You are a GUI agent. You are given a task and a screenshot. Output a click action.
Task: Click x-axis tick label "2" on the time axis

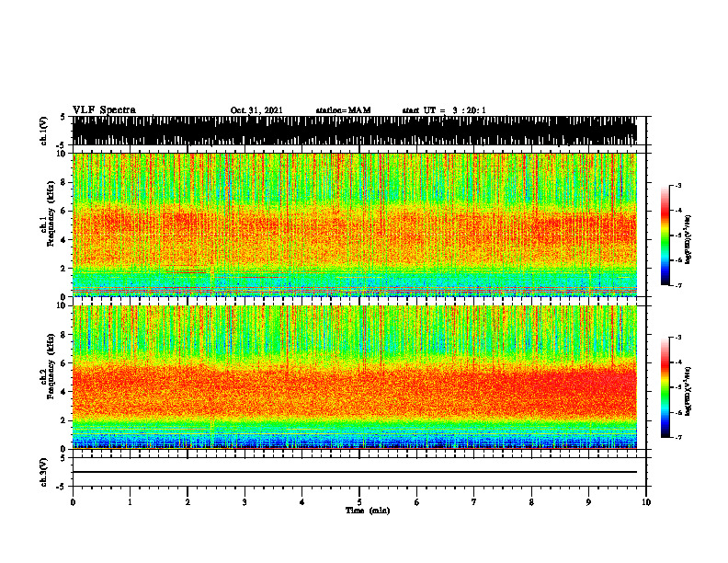pos(188,502)
